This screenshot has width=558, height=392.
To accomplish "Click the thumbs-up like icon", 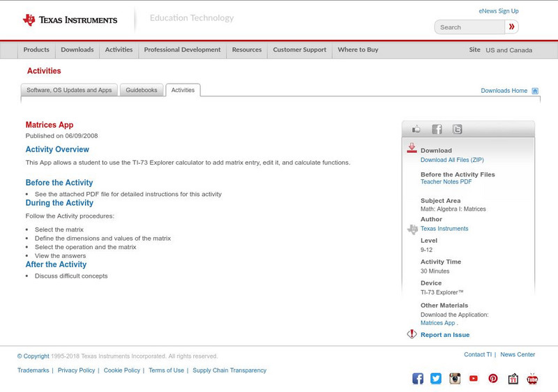I will coord(416,129).
